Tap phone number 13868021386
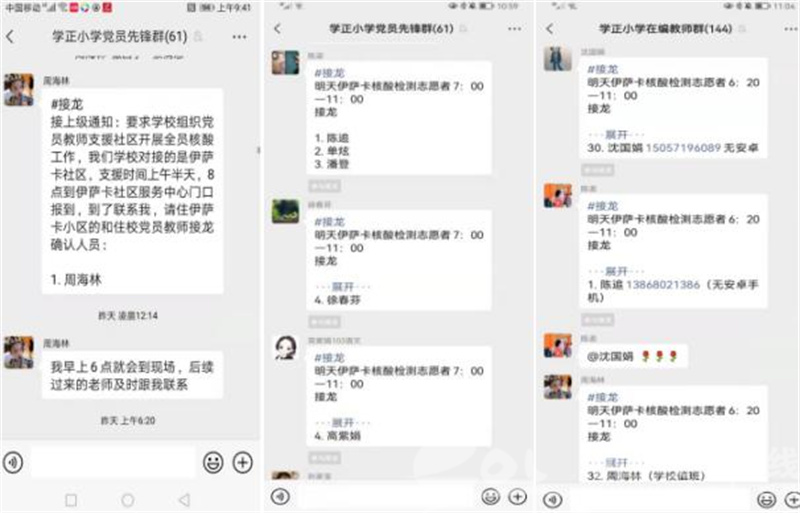Screen dimensions: 800x513 pos(663,284)
